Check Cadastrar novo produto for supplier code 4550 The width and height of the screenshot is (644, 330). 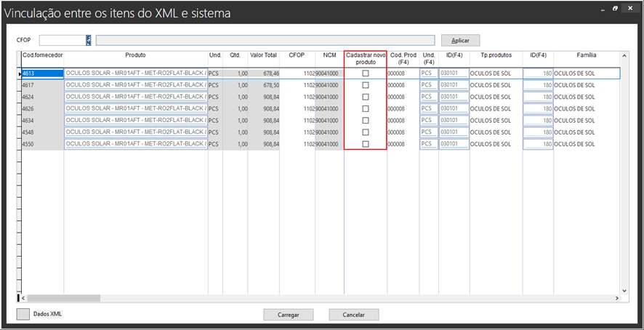click(x=366, y=144)
